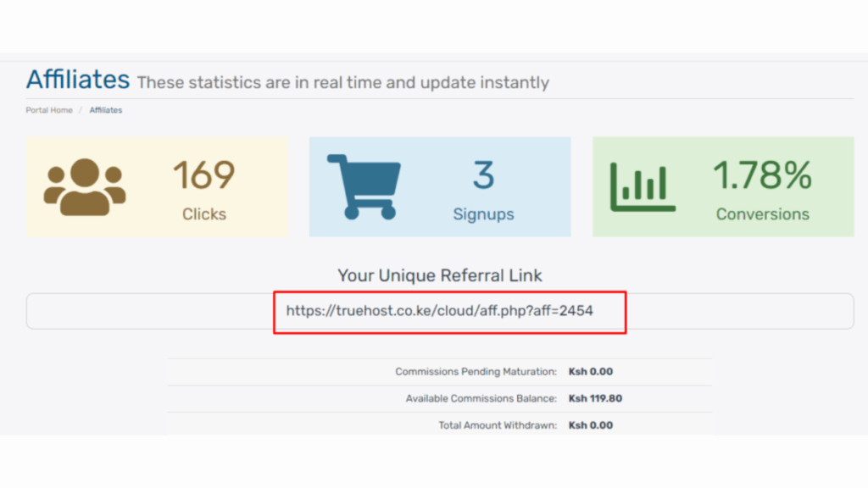This screenshot has height=488, width=868.
Task: Click the people group icon in Clicks card
Action: click(x=84, y=186)
